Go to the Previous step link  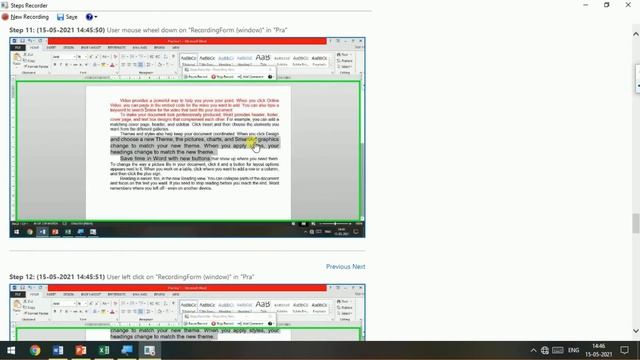(x=338, y=267)
